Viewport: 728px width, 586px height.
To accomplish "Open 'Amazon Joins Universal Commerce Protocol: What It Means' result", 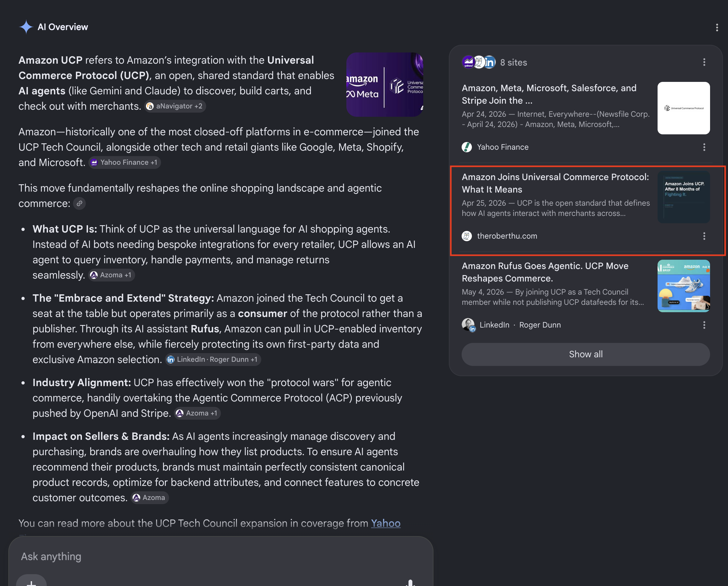I will [555, 183].
